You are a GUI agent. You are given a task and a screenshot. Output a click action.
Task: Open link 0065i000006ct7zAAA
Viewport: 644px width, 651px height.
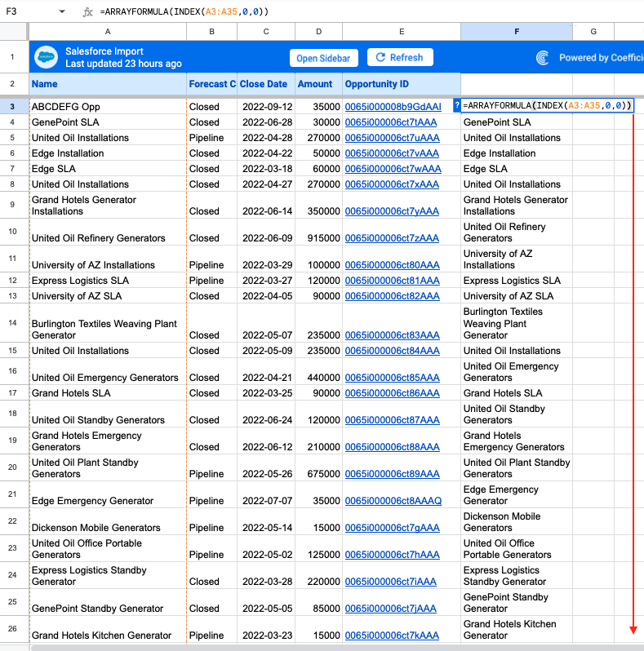[x=392, y=238]
